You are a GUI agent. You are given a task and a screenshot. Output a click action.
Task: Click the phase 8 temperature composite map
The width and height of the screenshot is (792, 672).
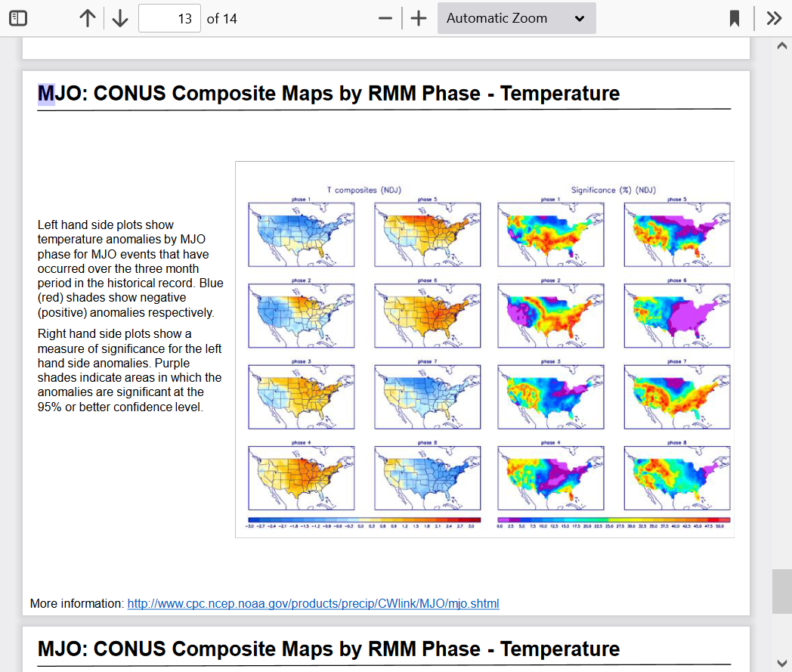[428, 478]
